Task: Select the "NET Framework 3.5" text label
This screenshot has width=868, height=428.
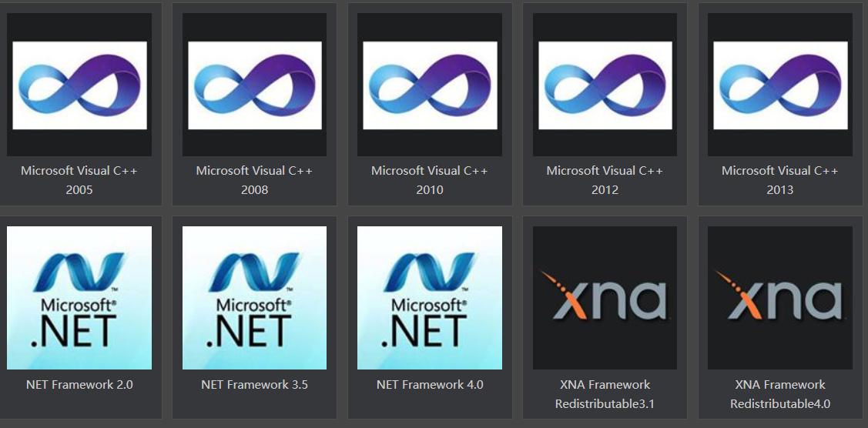Action: 255,384
